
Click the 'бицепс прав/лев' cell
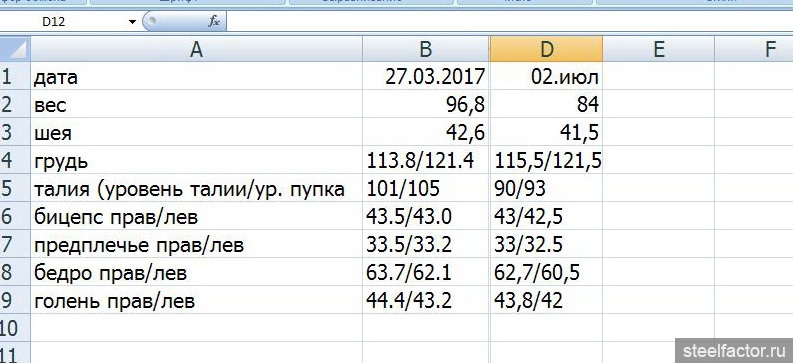point(196,216)
